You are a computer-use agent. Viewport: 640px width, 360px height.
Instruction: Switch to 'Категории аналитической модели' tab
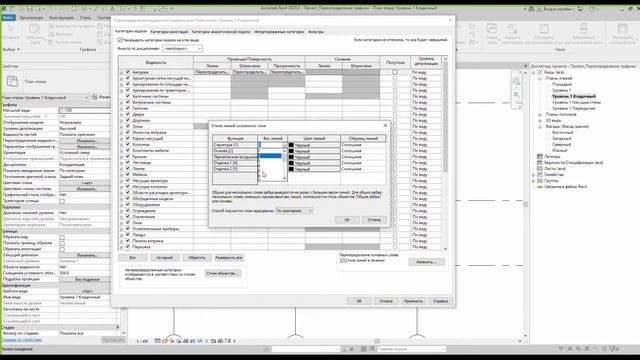coord(221,31)
